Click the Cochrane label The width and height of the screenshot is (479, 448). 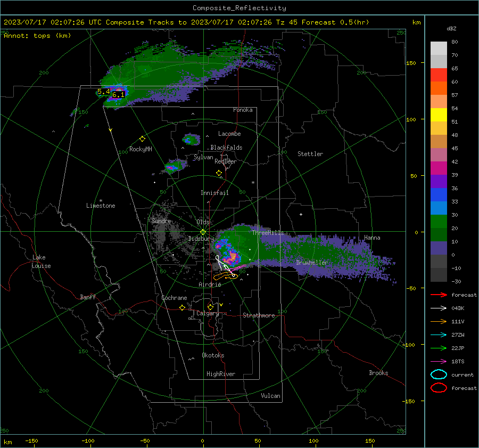[174, 298]
